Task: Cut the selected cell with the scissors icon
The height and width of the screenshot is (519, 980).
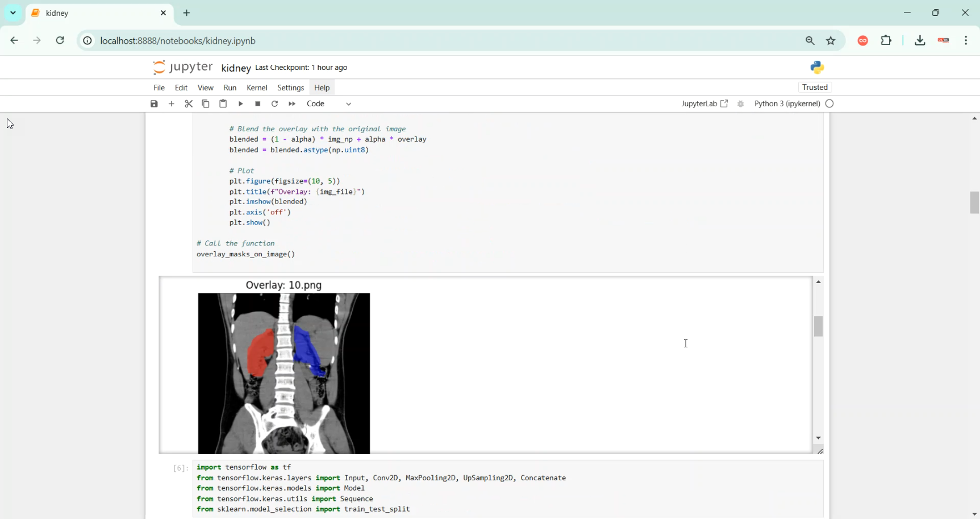Action: 189,104
